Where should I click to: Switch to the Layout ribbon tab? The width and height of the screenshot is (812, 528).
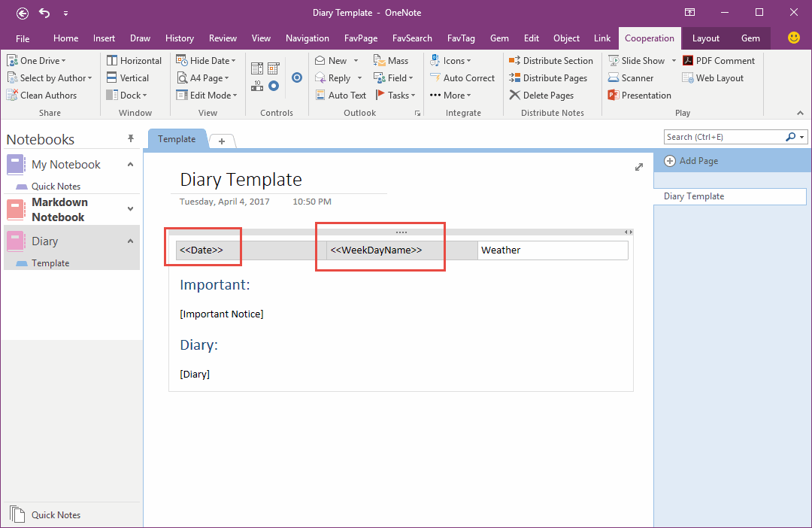(x=705, y=38)
